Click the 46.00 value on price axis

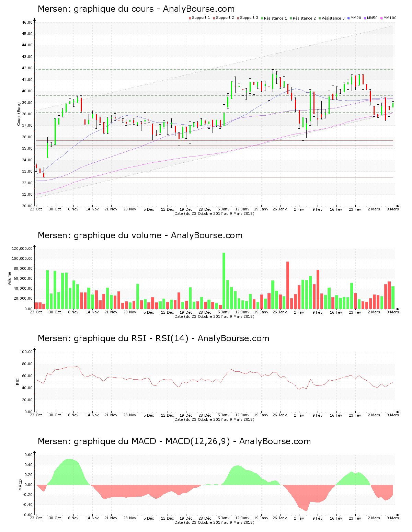[27, 22]
